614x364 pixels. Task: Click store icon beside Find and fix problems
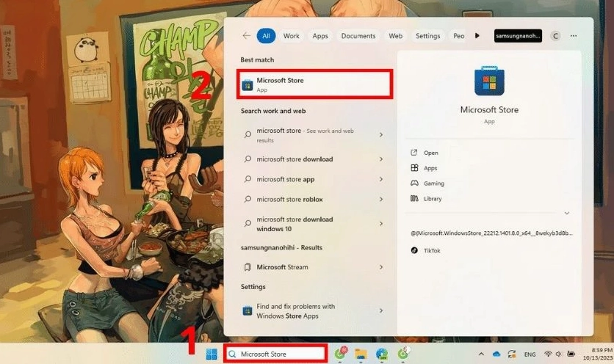[247, 310]
